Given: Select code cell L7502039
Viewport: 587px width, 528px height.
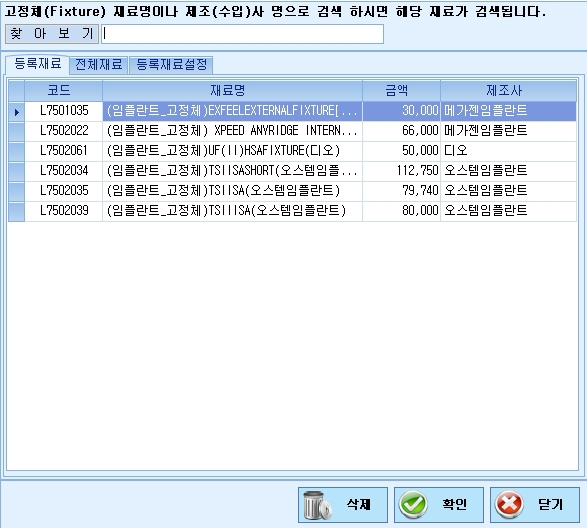Looking at the screenshot, I should (x=64, y=211).
